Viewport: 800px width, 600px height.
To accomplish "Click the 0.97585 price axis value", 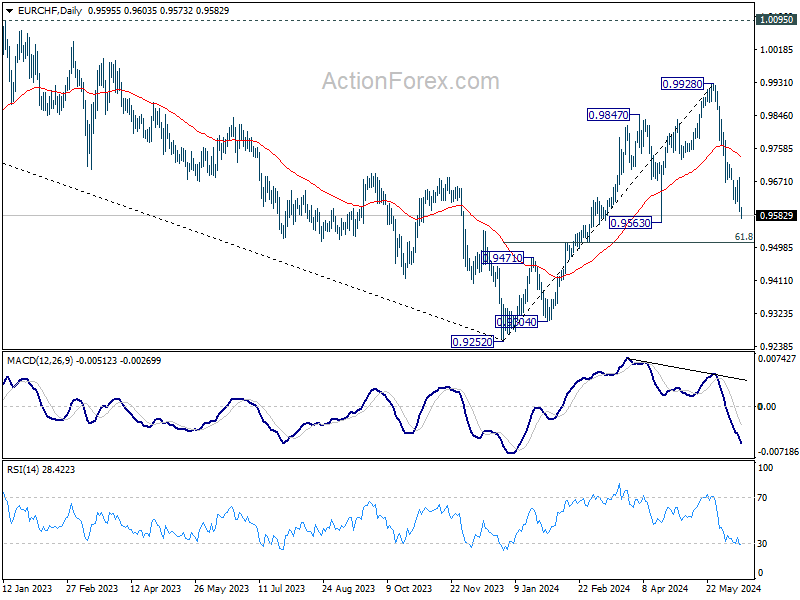I will pos(777,148).
